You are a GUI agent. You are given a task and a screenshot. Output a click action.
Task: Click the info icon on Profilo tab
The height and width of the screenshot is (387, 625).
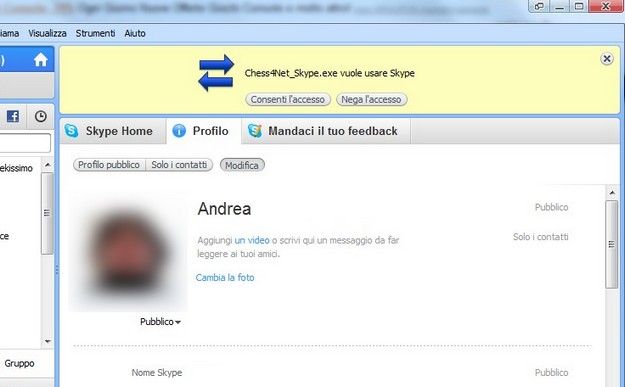click(179, 131)
